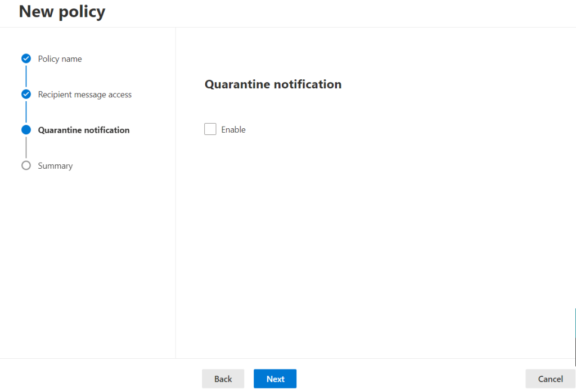Click the connector between Recipient and Quarantine steps

[x=26, y=112]
